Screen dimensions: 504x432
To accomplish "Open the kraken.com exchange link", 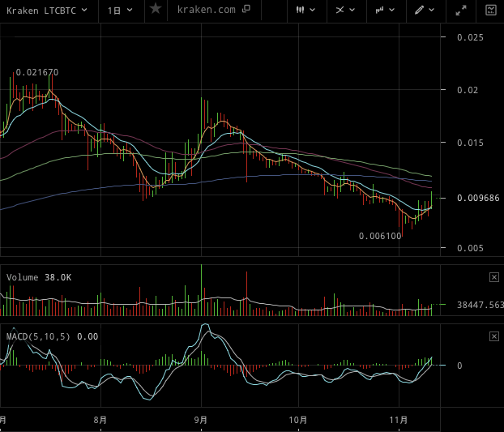I will 207,10.
